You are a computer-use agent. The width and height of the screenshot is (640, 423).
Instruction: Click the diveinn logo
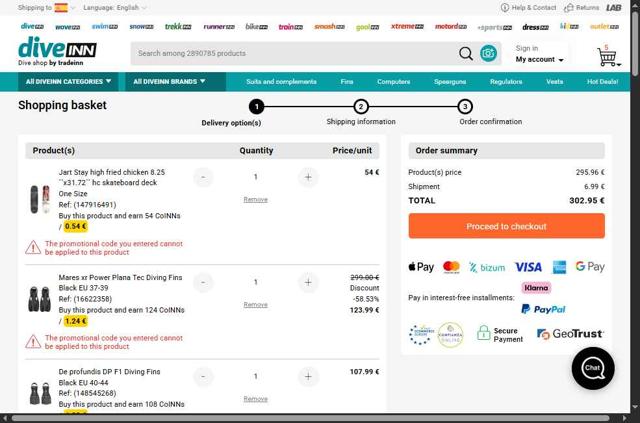(57, 51)
